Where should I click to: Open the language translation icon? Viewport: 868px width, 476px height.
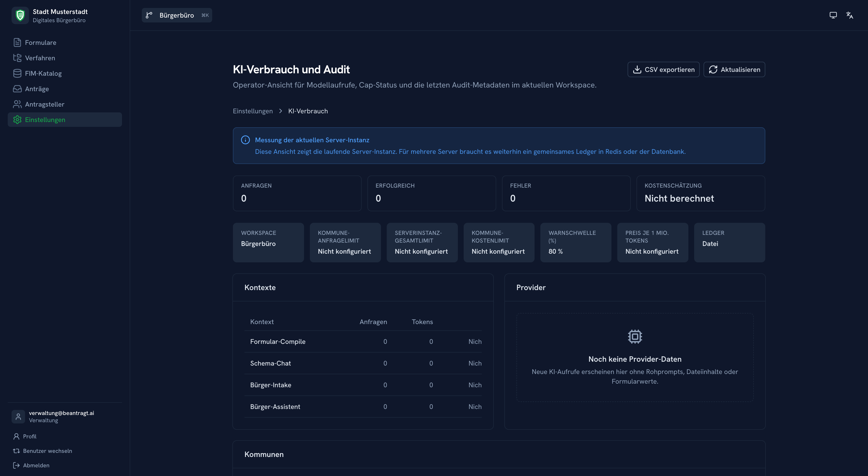[x=849, y=15]
